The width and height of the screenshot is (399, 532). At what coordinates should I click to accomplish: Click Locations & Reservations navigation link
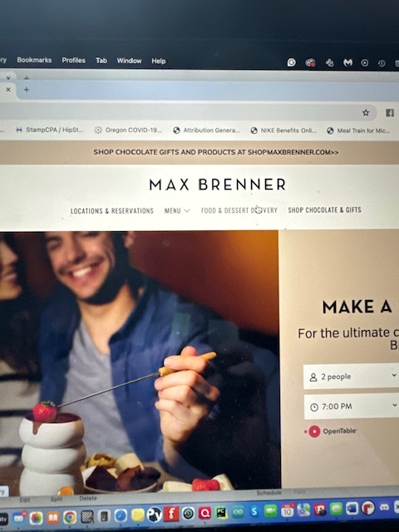112,210
